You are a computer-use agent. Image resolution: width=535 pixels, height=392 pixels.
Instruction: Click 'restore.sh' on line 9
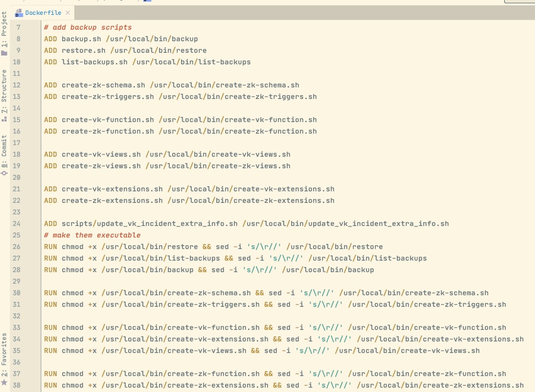84,51
